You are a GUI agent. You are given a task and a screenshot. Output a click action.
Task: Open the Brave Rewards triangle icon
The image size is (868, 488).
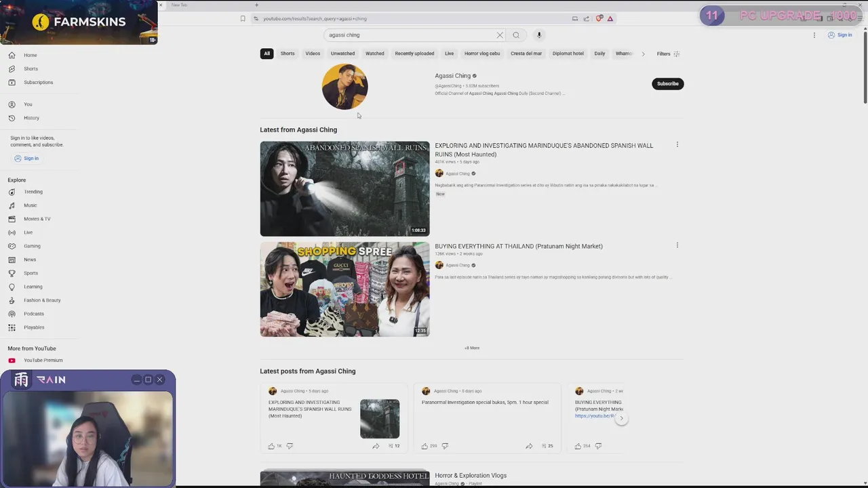click(x=610, y=19)
